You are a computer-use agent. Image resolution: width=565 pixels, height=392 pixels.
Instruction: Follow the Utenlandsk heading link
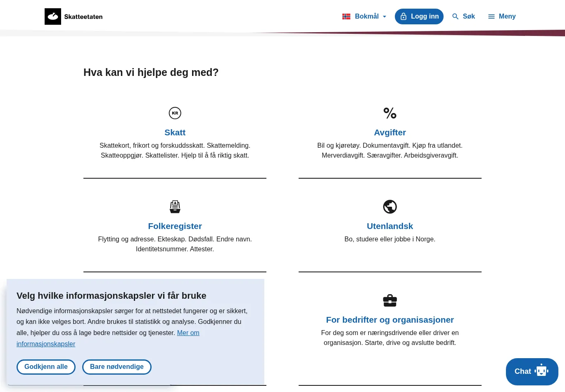(x=390, y=226)
